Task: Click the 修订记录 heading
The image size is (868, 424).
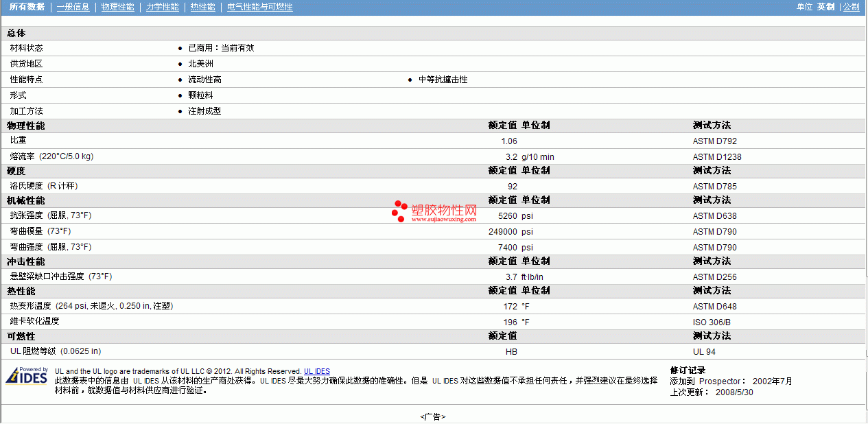Action: [x=688, y=370]
